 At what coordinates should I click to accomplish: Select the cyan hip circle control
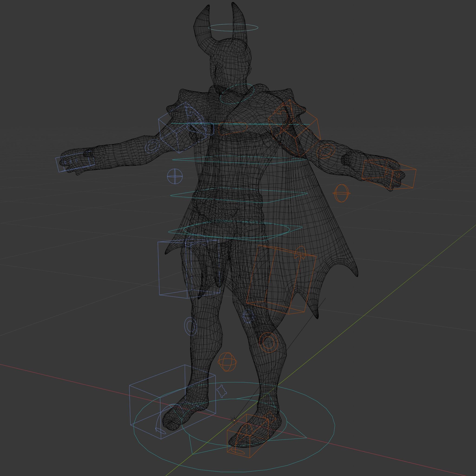click(x=237, y=230)
